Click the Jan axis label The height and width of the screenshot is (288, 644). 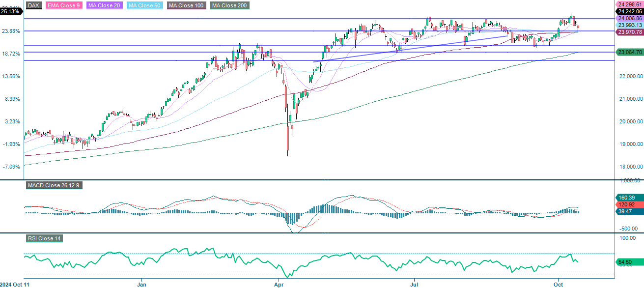pos(141,284)
